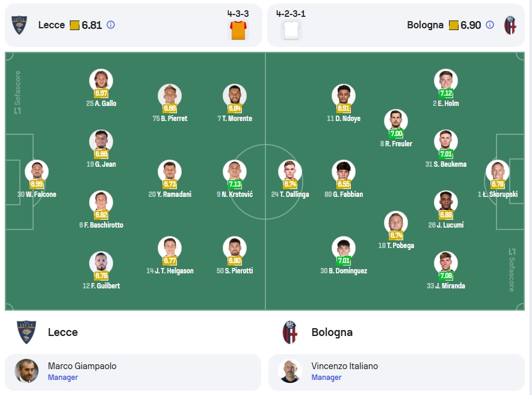Click the info icon beside Lecce's 6.81 rating

111,25
